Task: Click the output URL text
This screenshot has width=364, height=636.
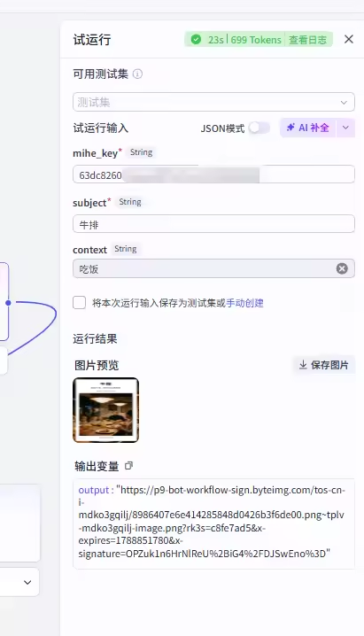Action: tap(212, 522)
